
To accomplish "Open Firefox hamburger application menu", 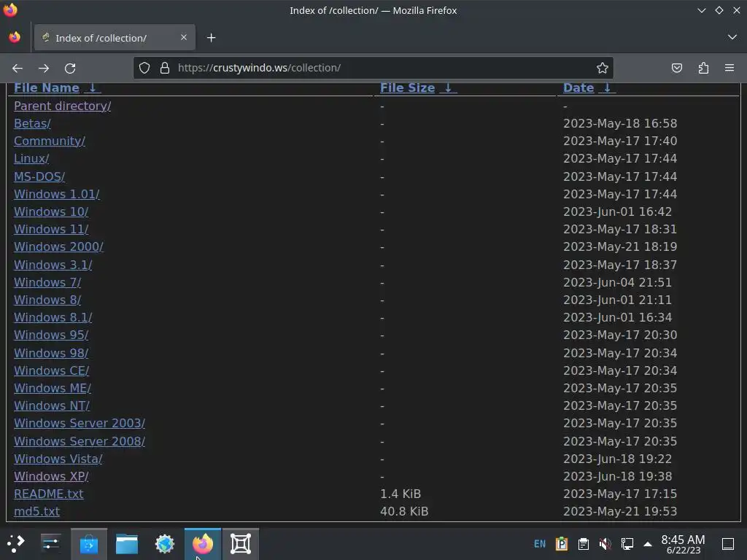I will (729, 68).
